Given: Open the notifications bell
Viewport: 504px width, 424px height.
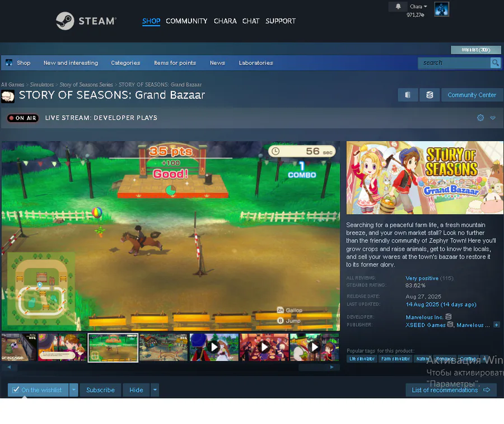Looking at the screenshot, I should (398, 6).
